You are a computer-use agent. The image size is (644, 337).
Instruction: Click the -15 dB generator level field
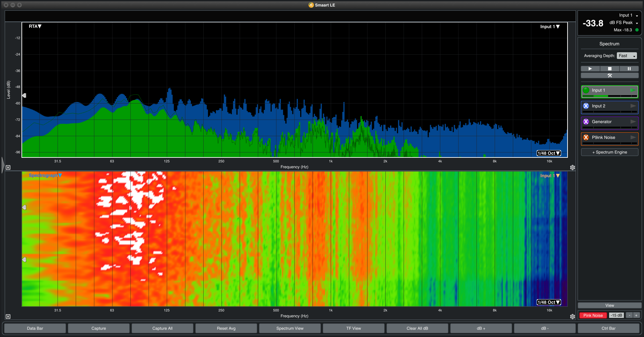616,315
